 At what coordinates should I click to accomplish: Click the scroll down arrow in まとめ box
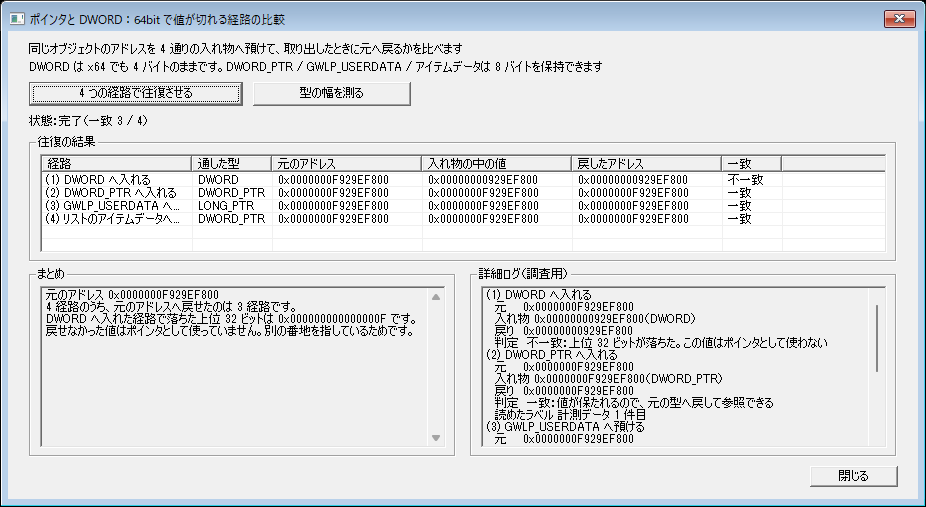pos(436,438)
